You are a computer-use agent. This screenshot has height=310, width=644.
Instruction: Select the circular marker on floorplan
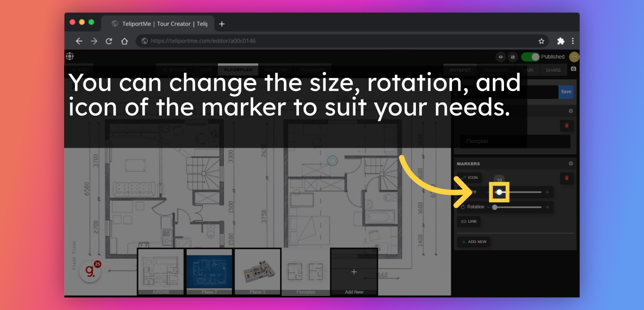pyautogui.click(x=333, y=161)
